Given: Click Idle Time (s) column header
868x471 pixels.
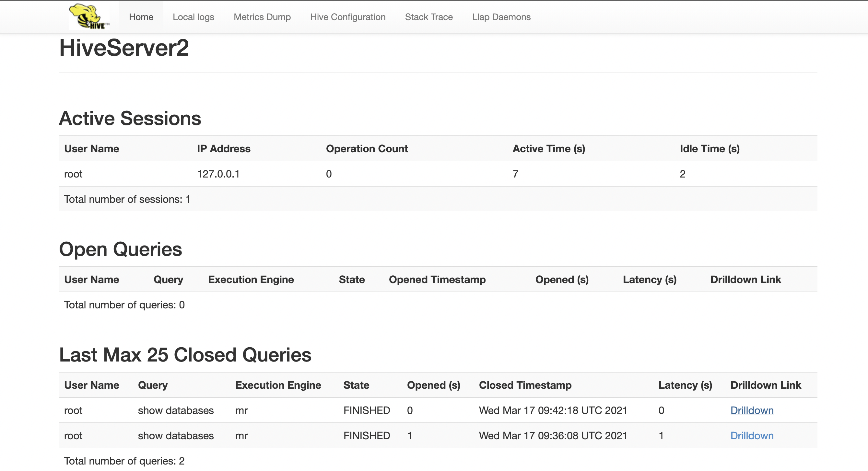Looking at the screenshot, I should pyautogui.click(x=709, y=148).
